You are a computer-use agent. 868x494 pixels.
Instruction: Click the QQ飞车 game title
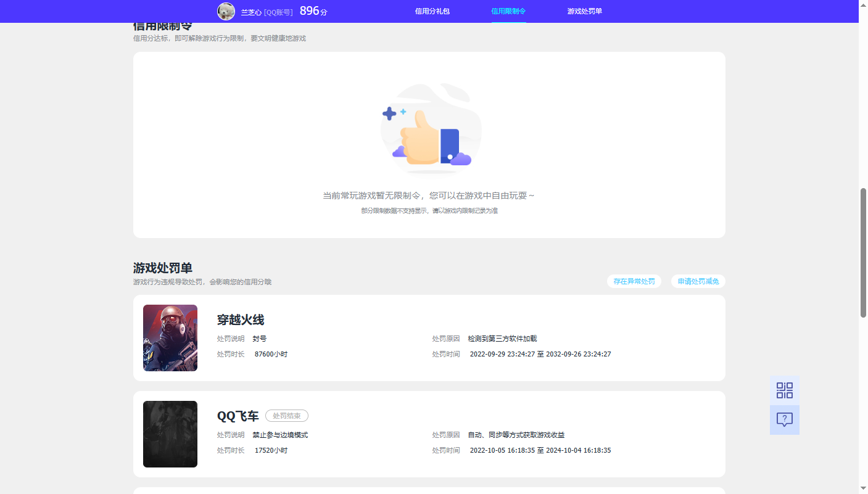[238, 416]
